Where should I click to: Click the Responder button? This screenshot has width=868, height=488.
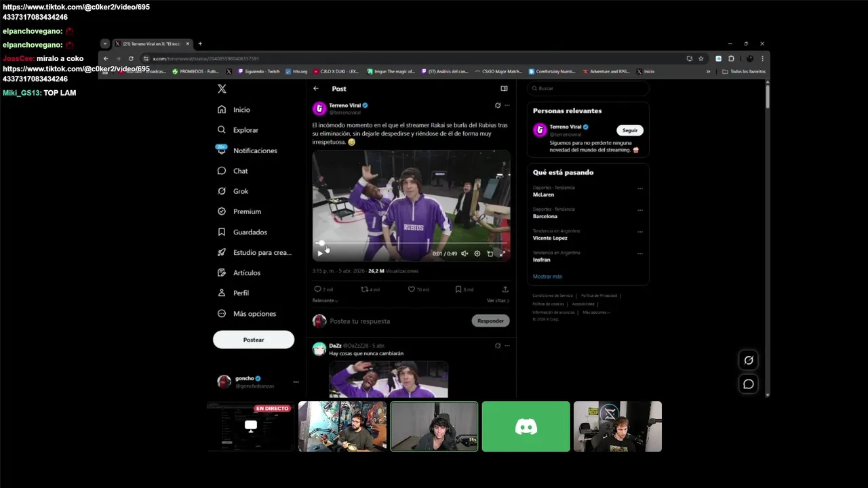[490, 321]
